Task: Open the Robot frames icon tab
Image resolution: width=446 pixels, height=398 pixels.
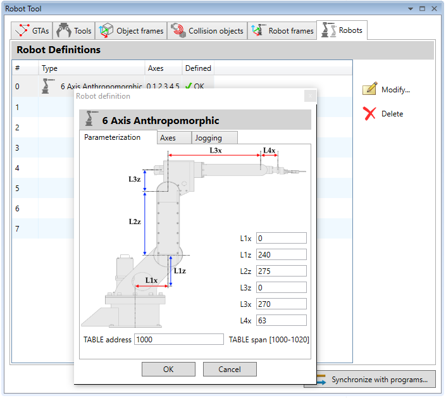Action: (x=258, y=30)
